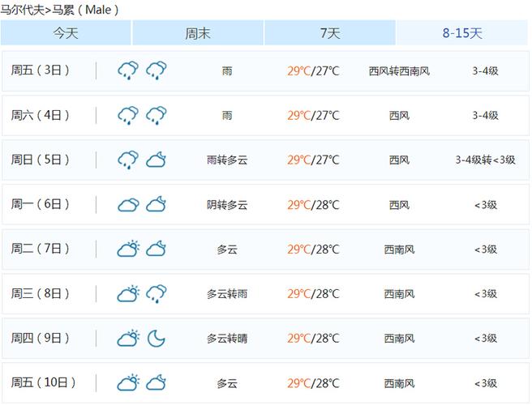Click 29℃/28℃ temperature for 周二(7日)
Screen dimensions: 532x405
pos(313,249)
